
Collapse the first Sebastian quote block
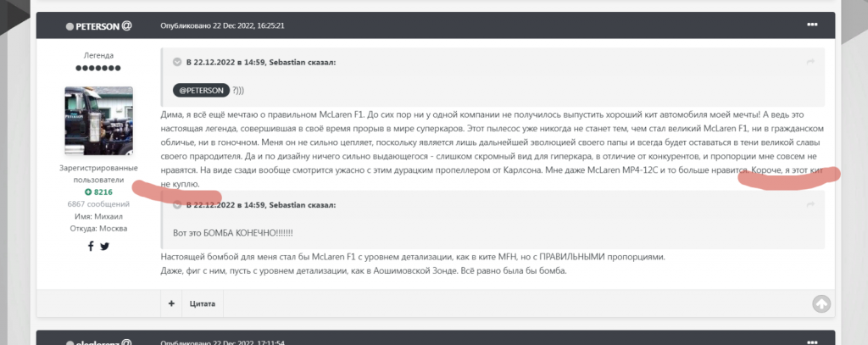click(177, 62)
